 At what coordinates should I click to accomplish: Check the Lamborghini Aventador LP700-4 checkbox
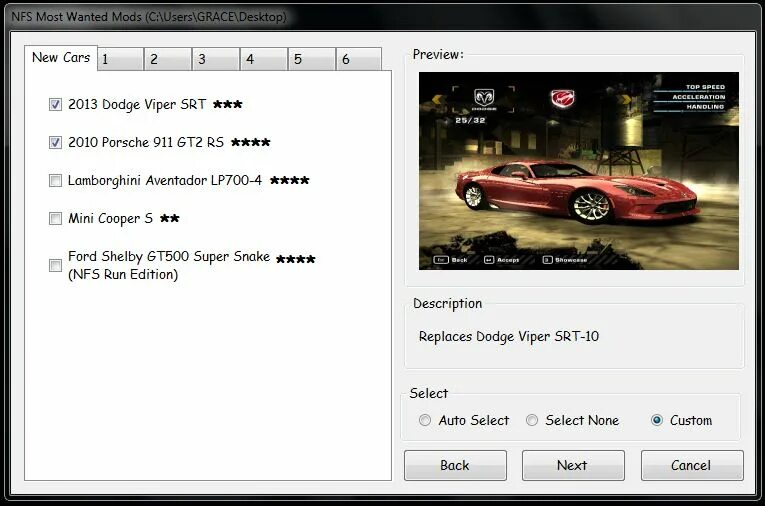tap(55, 181)
